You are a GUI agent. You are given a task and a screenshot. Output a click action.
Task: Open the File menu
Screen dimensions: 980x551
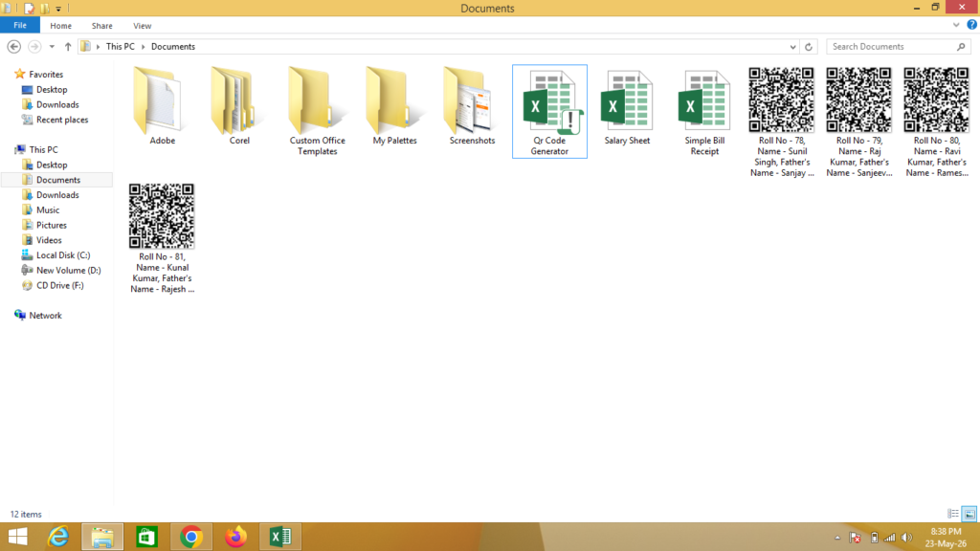[x=20, y=26]
